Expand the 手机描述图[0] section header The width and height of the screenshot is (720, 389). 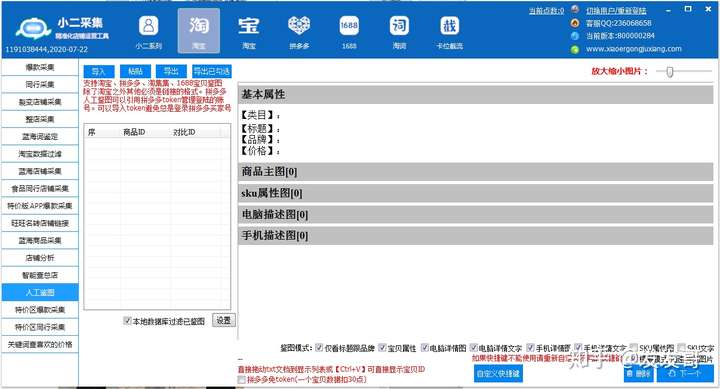(x=476, y=236)
